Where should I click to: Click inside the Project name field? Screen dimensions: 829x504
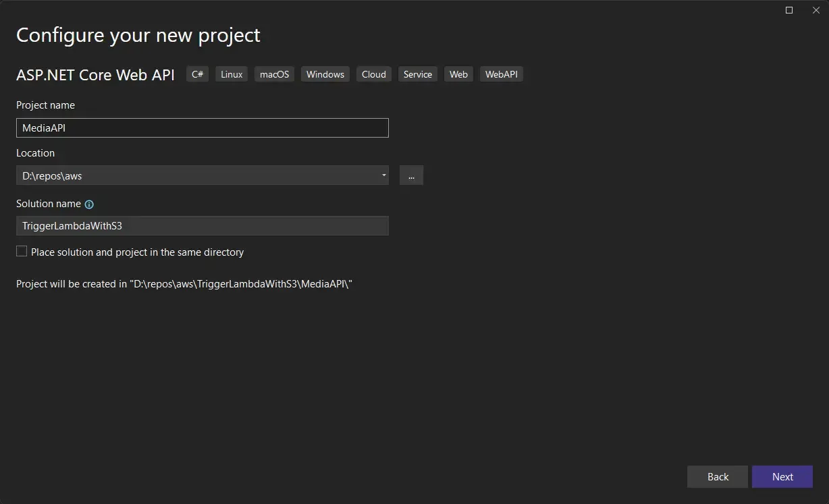click(x=203, y=128)
